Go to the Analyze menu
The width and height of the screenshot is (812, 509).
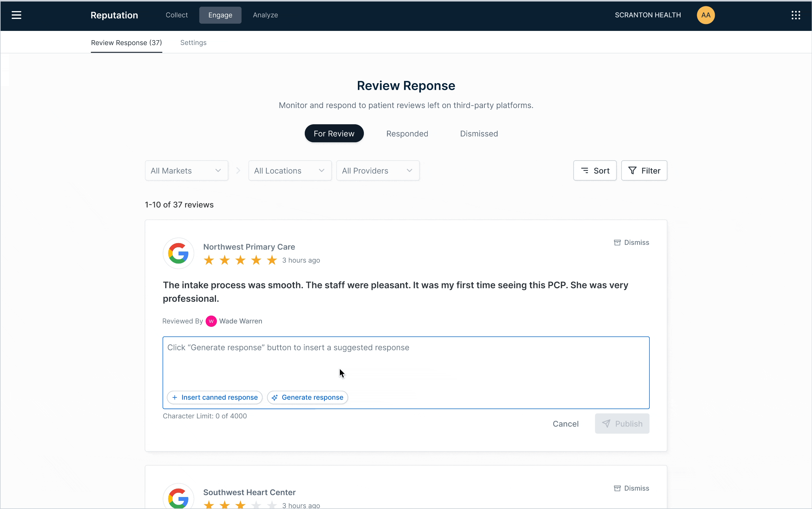(265, 15)
